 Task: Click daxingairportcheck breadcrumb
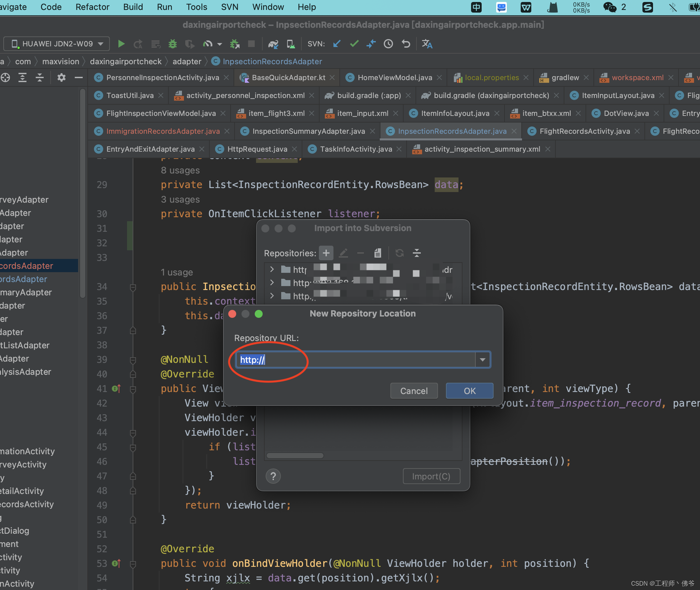coord(126,62)
